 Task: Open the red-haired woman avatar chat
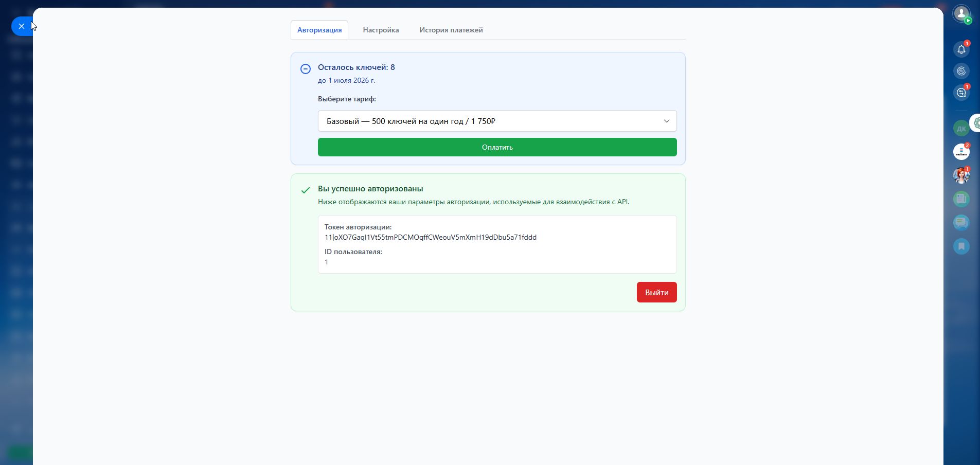[961, 175]
